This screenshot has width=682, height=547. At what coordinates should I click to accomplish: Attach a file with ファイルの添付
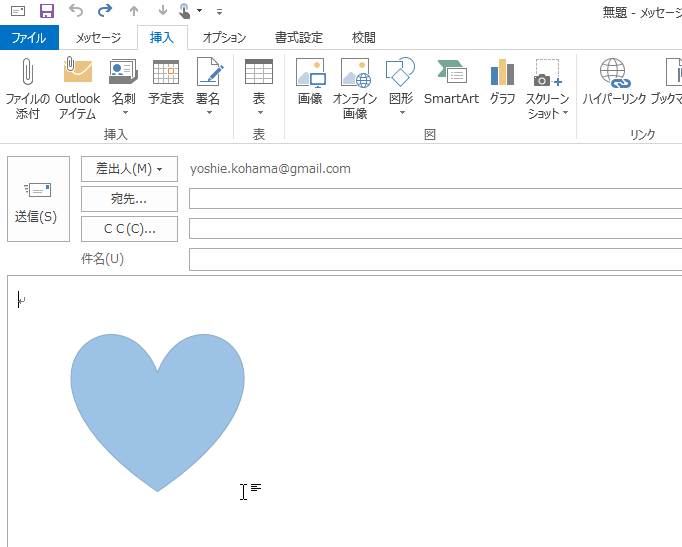(27, 88)
